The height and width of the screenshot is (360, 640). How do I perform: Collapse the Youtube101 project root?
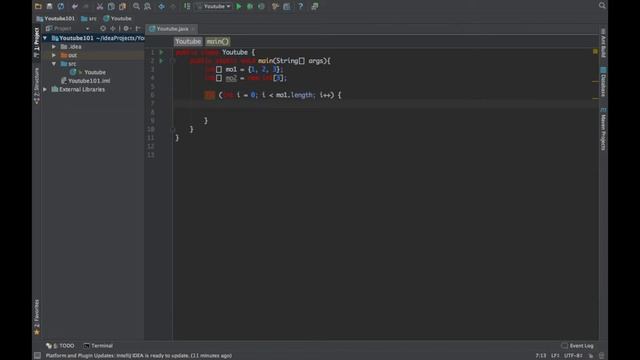(45, 38)
